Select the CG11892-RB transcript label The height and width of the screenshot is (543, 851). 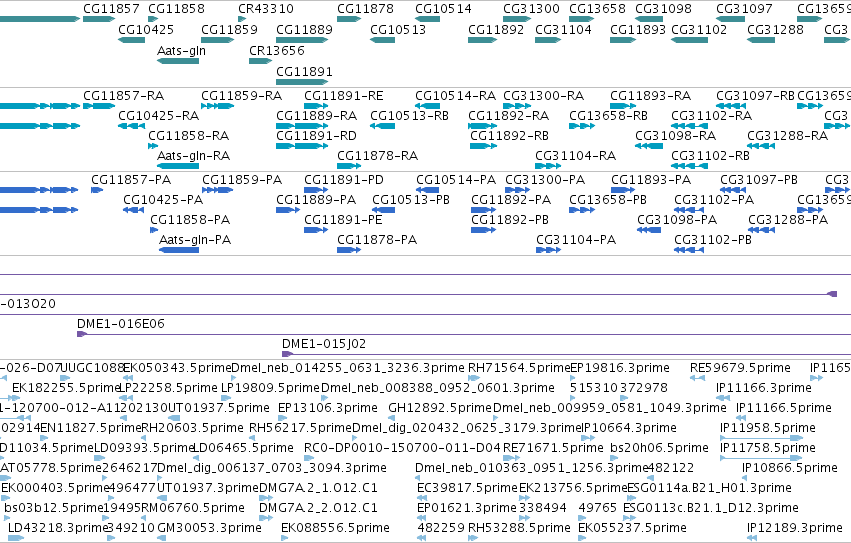(510, 136)
